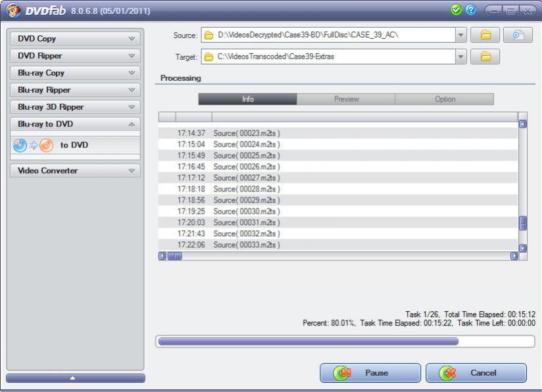Click the log scroll down arrow
542x392 pixels.
coord(523,248)
